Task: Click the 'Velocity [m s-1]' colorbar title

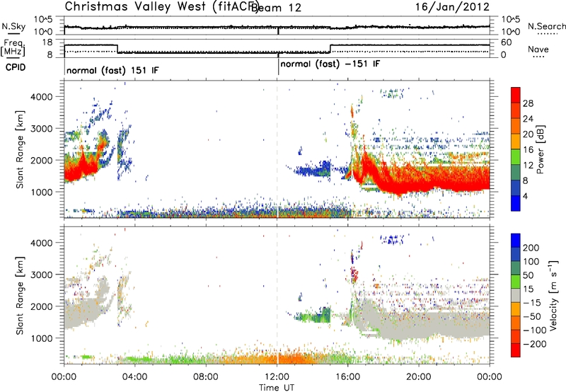Action: tap(553, 295)
